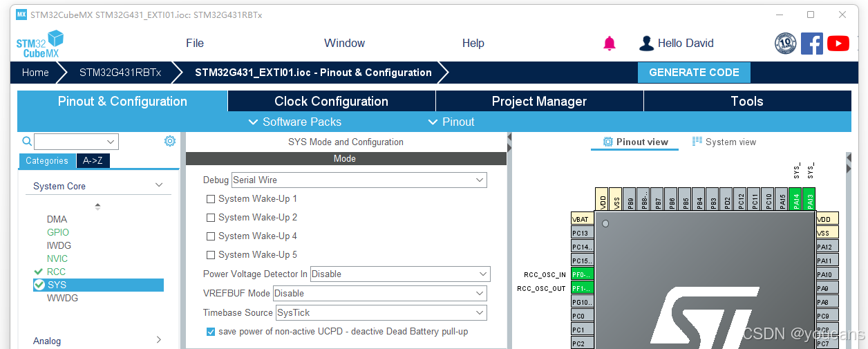Enable System Wake-Up 5 checkbox
The image size is (868, 349).
click(211, 255)
